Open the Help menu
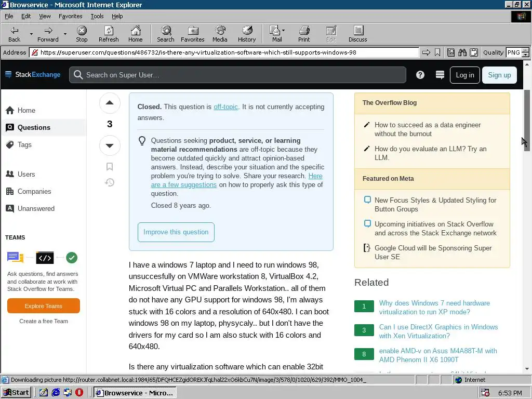The image size is (532, 399). tap(117, 16)
